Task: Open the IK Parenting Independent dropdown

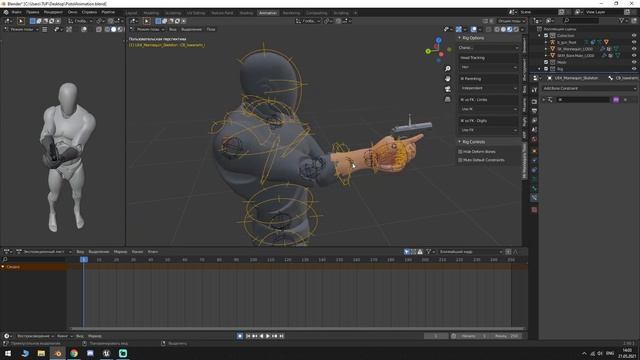Action: pyautogui.click(x=489, y=88)
